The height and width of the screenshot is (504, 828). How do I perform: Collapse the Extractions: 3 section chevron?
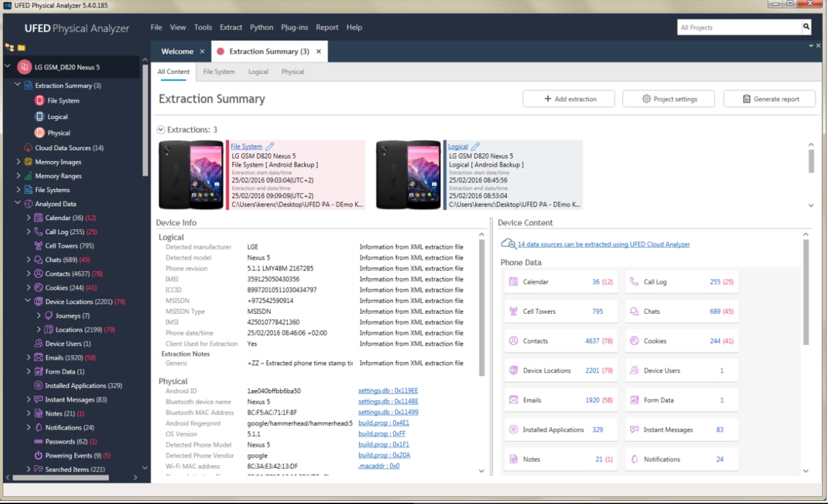coord(160,130)
